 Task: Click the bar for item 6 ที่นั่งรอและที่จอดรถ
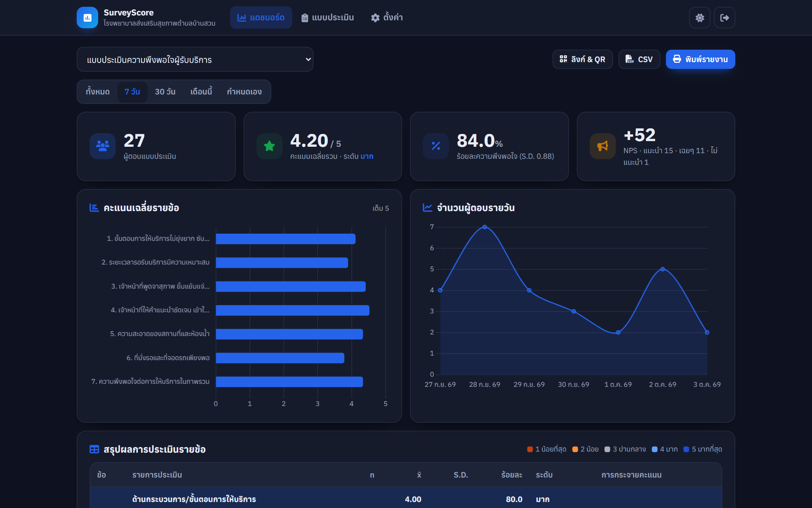[280, 358]
